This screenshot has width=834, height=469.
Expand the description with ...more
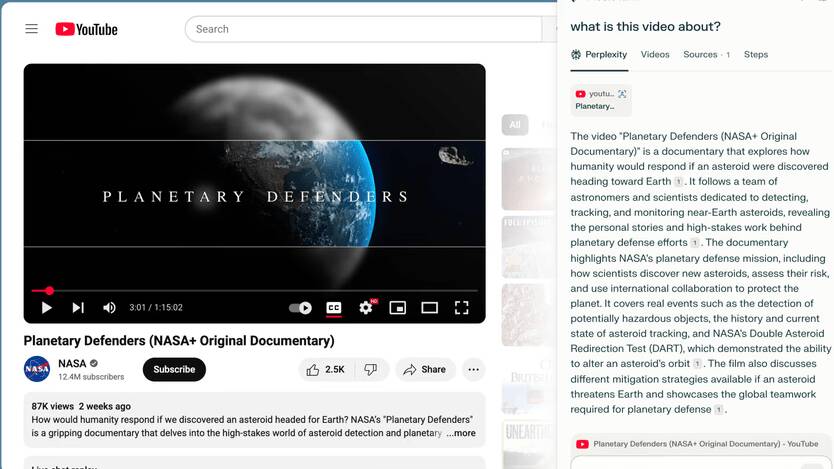pyautogui.click(x=461, y=433)
